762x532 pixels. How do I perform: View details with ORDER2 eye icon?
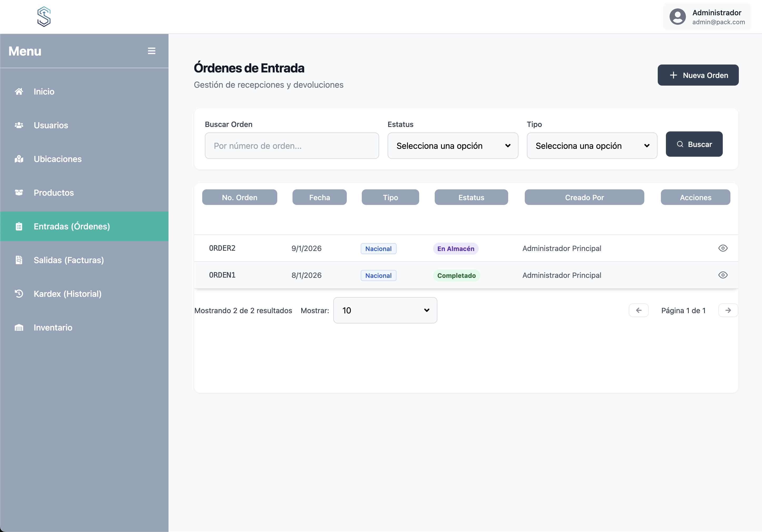click(x=723, y=248)
